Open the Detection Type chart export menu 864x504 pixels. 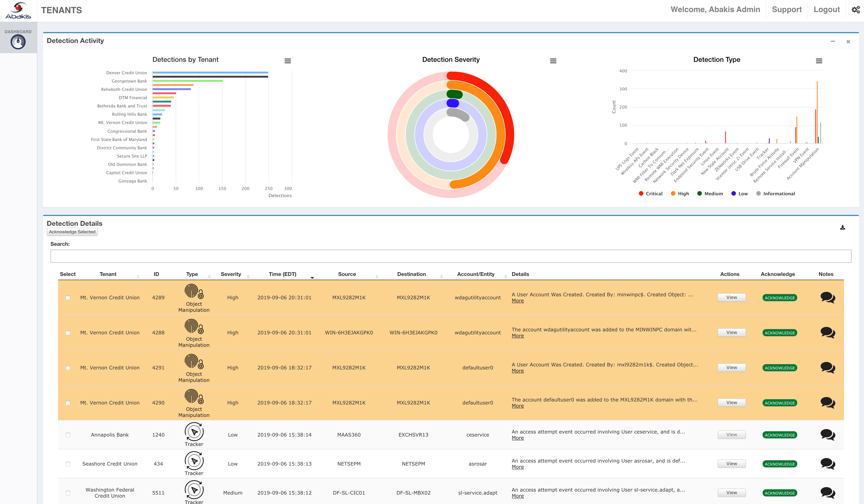tap(819, 61)
